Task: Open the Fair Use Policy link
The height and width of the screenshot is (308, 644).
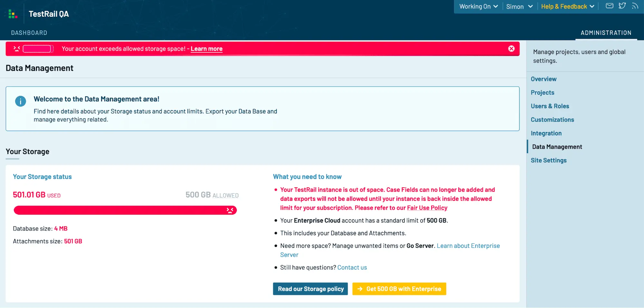Action: point(427,208)
